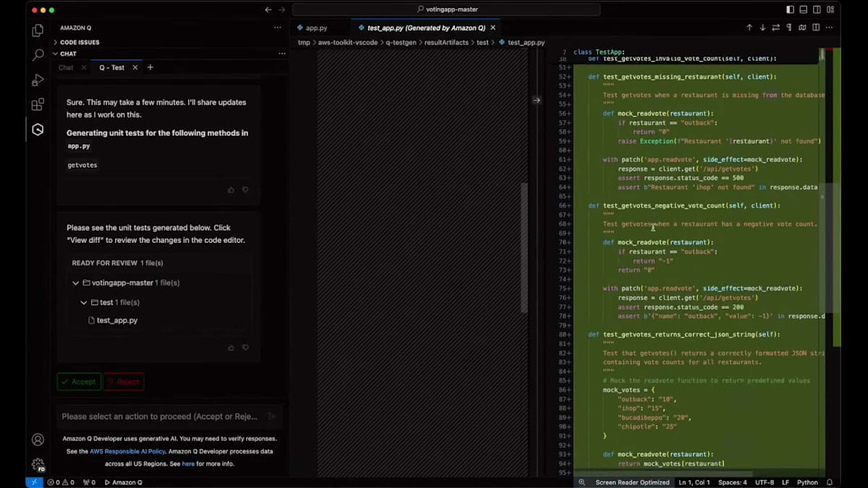The width and height of the screenshot is (868, 488).
Task: Toggle whitespace rendering pilcrow icon
Action: click(x=789, y=27)
